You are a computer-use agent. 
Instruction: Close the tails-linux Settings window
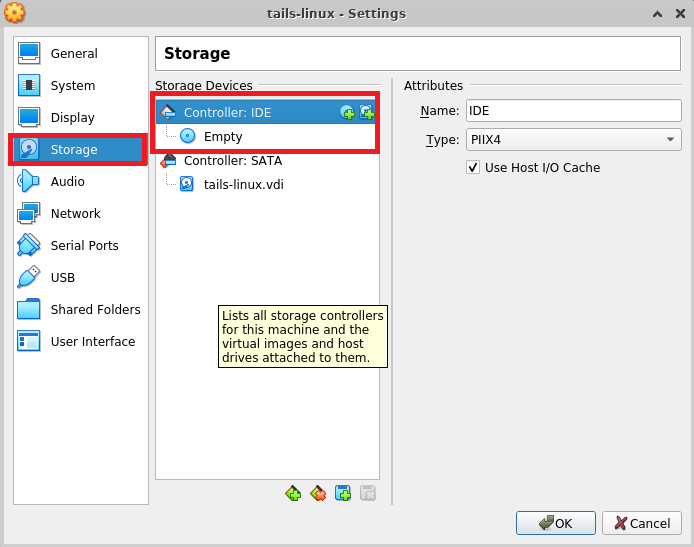tap(680, 14)
